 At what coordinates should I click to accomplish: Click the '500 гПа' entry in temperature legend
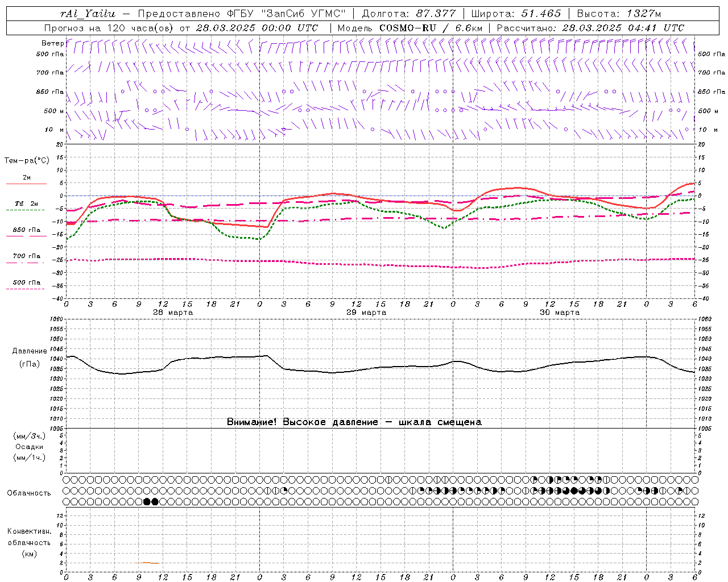pyautogui.click(x=27, y=282)
